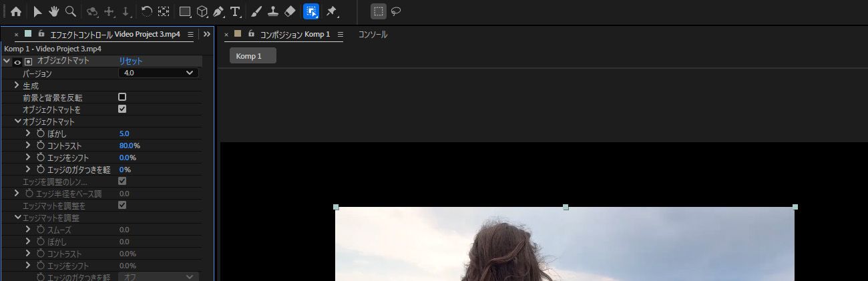Click the active エッジをシフト value 0.0%
Screen dimensions: 868x281
tap(128, 158)
